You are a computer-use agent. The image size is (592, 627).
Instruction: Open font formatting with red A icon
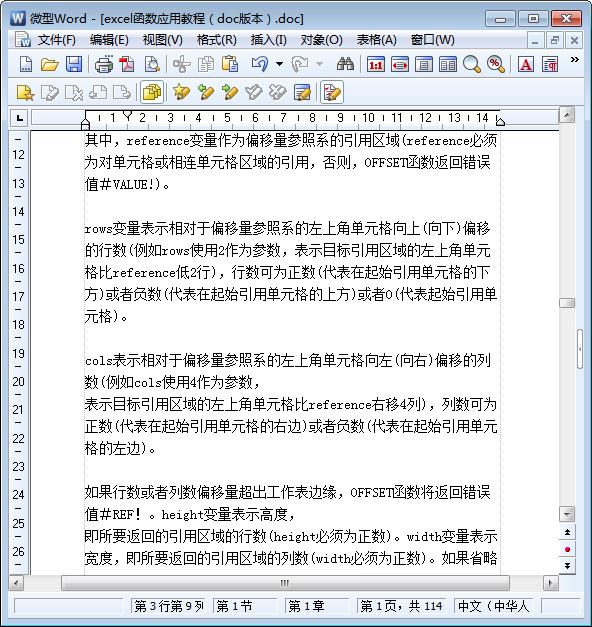[x=526, y=64]
